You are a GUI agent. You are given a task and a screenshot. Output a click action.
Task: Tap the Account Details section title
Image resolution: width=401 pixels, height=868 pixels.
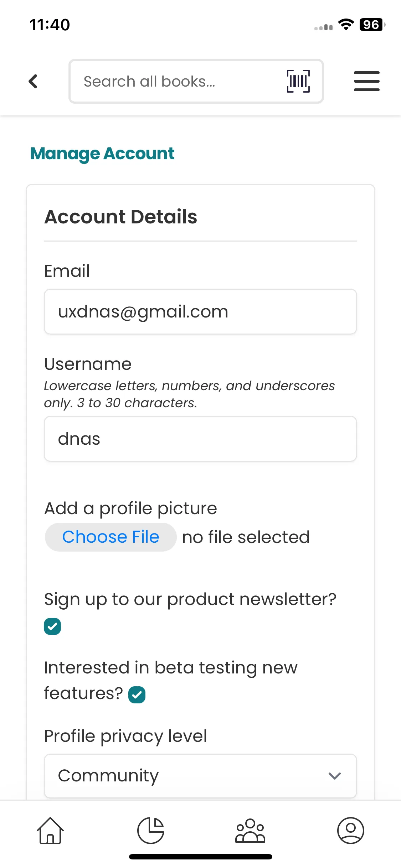[120, 217]
